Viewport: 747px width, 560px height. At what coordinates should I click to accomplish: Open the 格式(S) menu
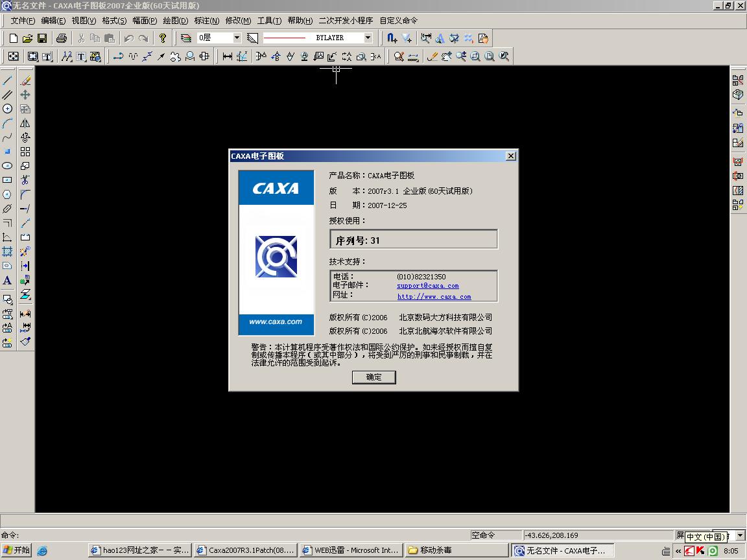pyautogui.click(x=114, y=21)
